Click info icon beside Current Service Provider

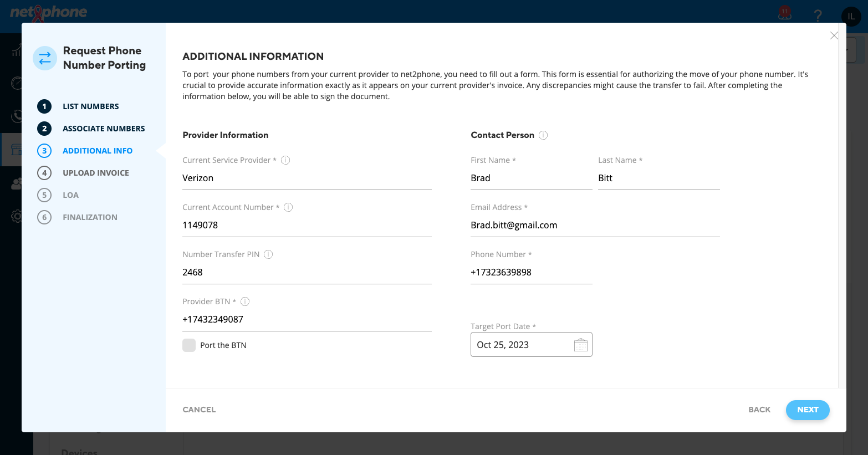(285, 160)
